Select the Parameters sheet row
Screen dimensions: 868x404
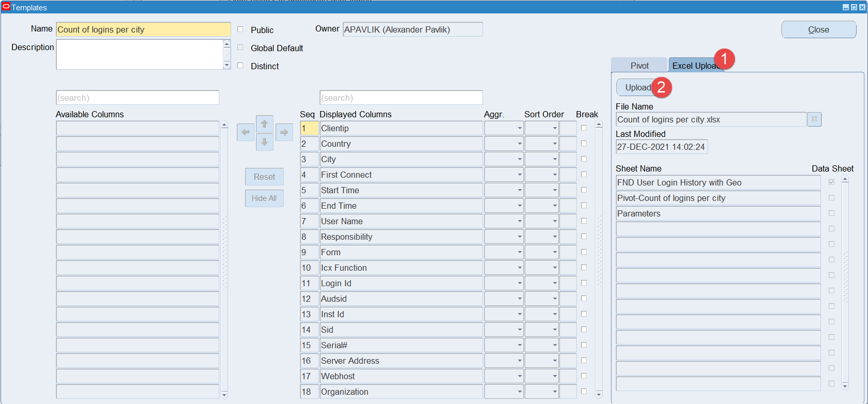tap(718, 213)
